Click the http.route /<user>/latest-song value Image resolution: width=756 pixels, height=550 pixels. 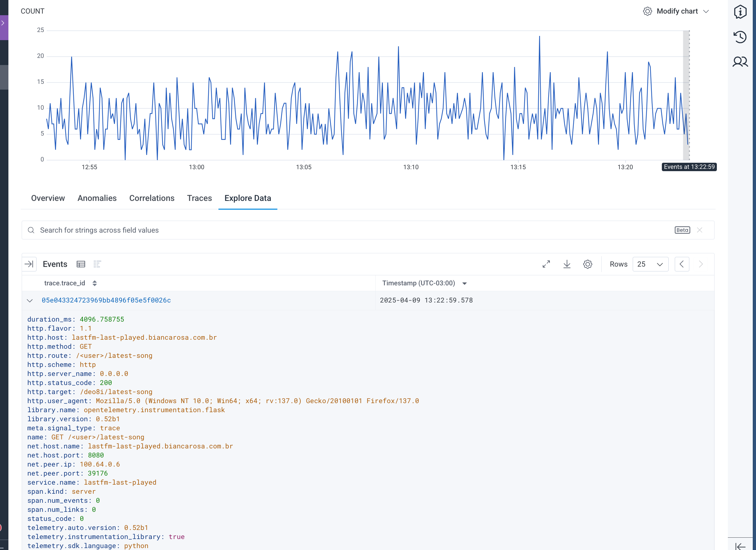point(114,356)
